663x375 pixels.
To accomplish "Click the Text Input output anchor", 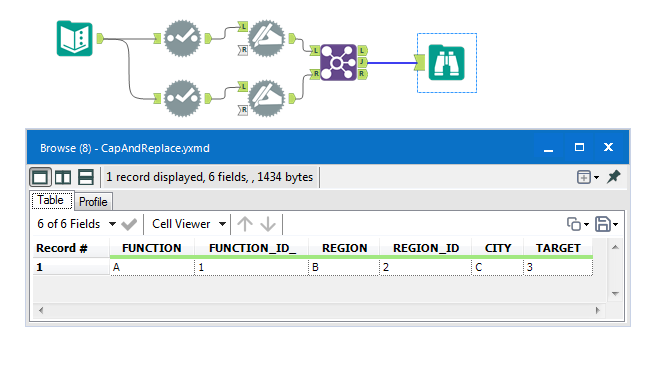I will pyautogui.click(x=100, y=38).
